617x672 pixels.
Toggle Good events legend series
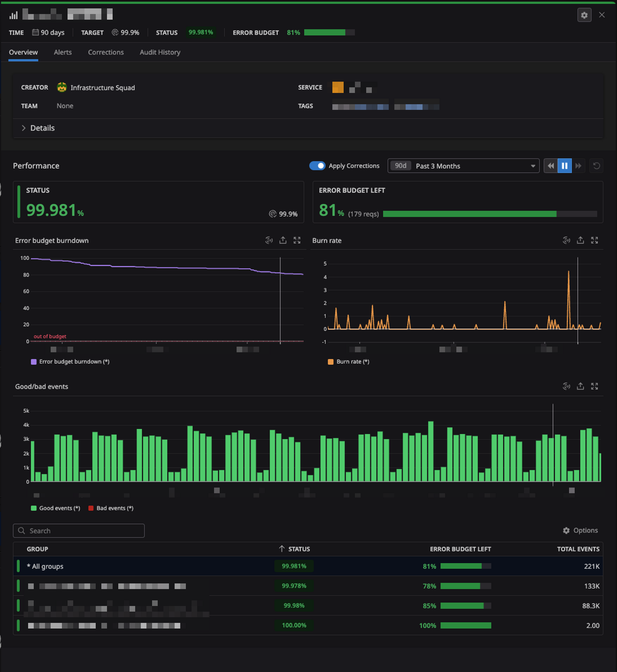56,508
